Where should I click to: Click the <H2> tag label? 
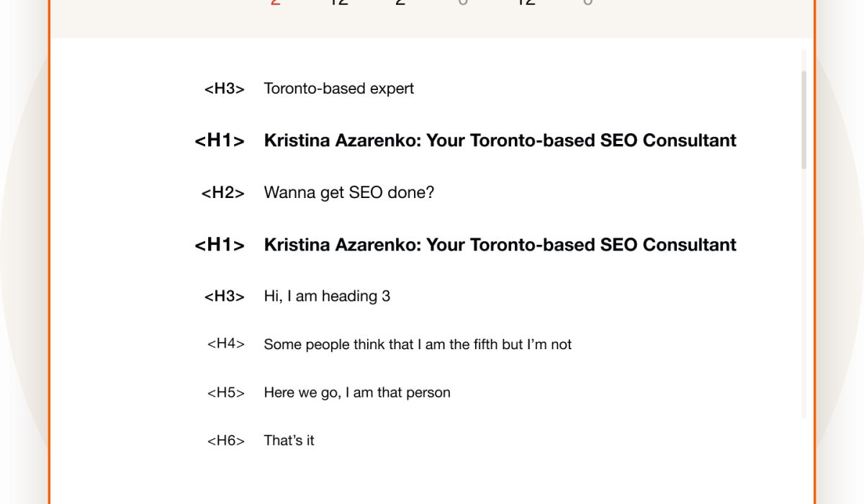[x=222, y=193]
